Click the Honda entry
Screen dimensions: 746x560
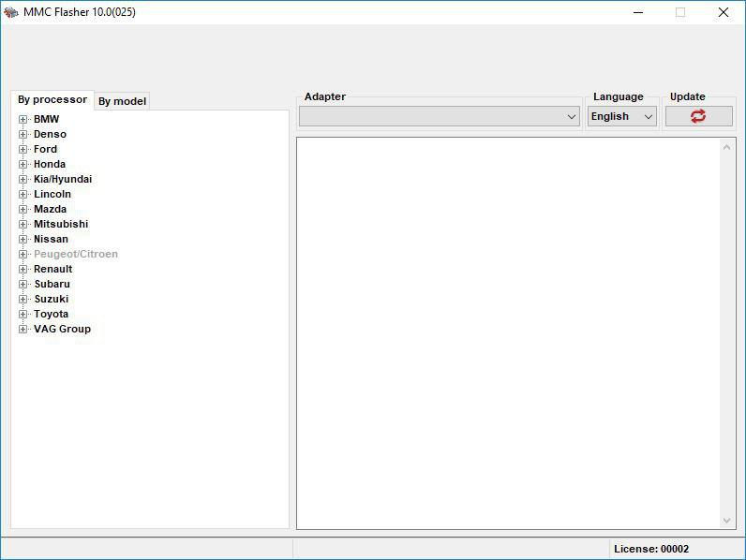50,164
